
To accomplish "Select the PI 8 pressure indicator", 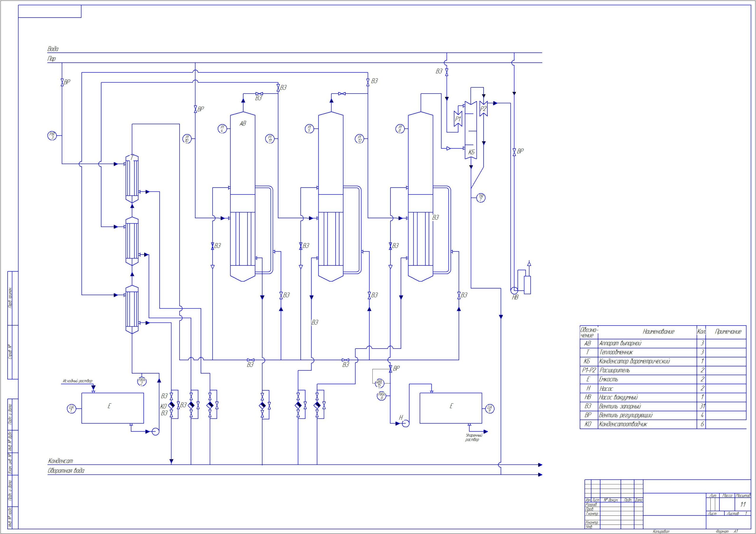I will (400, 129).
